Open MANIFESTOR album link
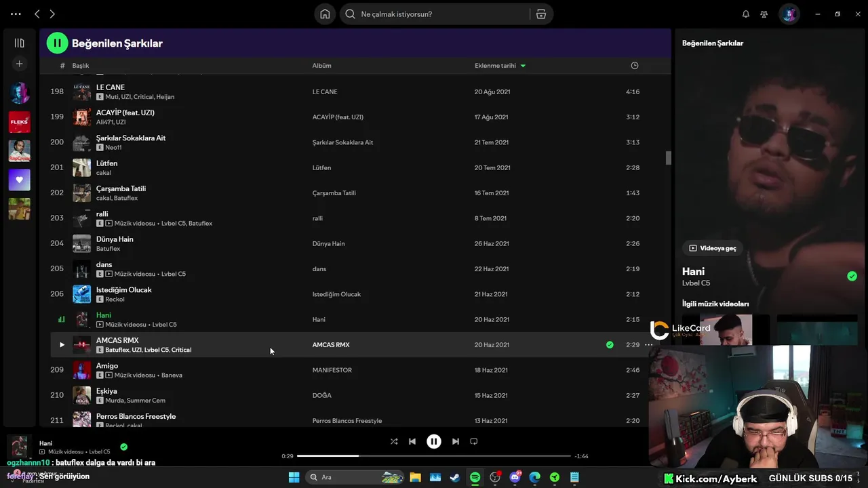The height and width of the screenshot is (488, 868). 332,370
